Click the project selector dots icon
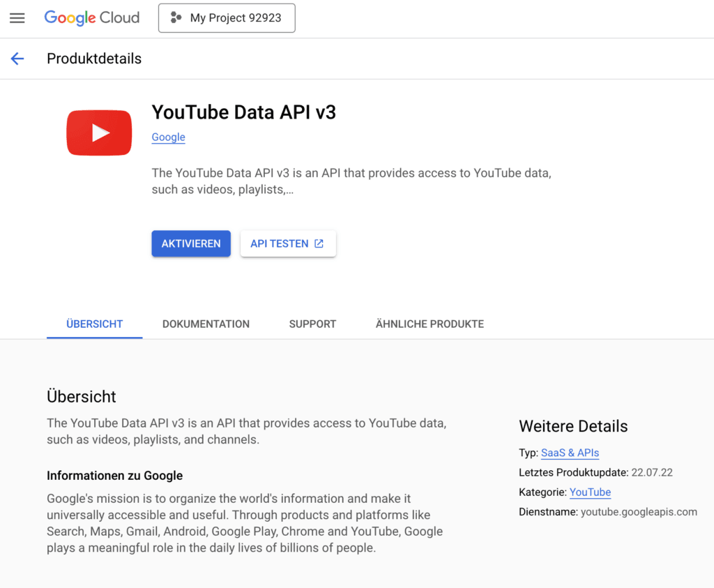The height and width of the screenshot is (588, 714). (x=176, y=17)
